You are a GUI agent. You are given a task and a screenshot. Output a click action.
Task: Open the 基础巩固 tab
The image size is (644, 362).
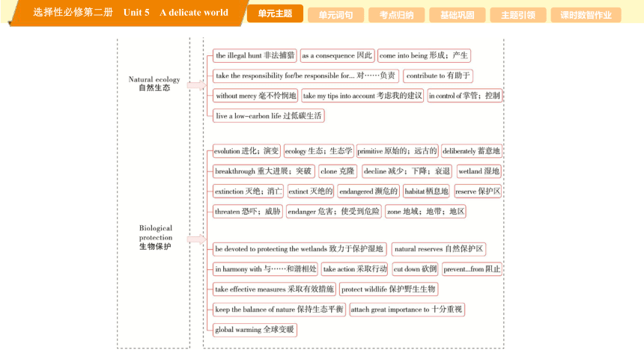(x=457, y=15)
